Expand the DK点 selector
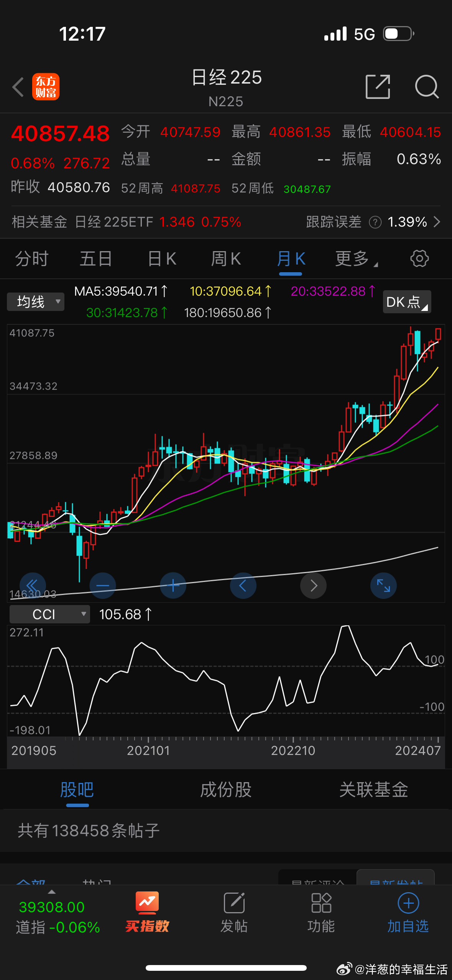 pos(407,302)
